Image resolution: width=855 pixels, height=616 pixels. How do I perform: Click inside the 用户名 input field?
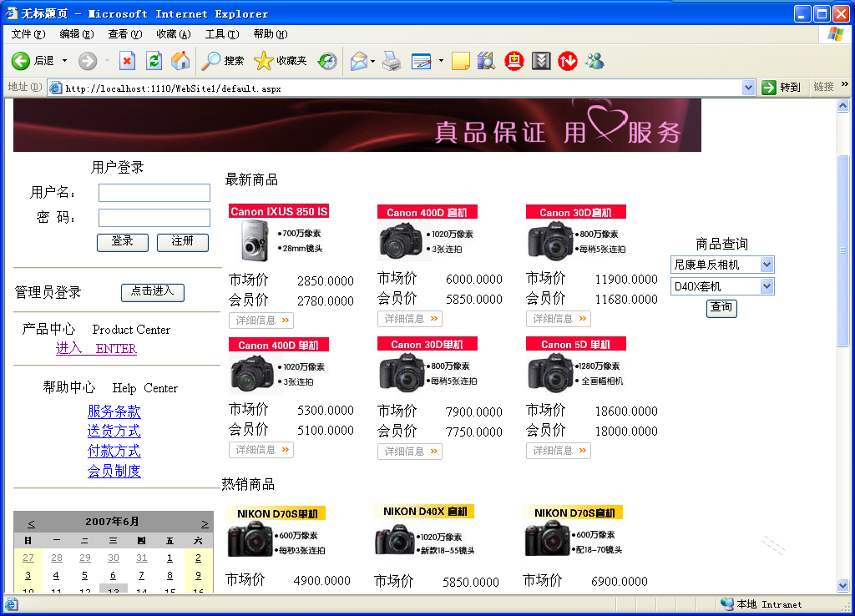coord(154,193)
